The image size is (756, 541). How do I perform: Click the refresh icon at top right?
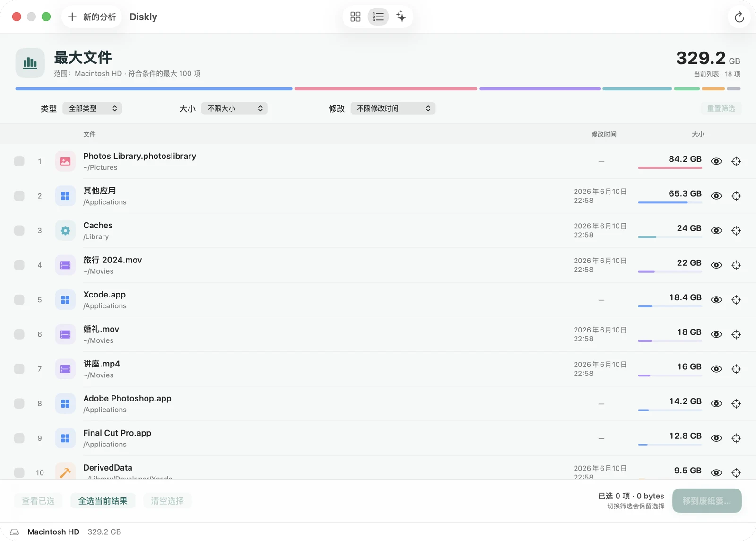(739, 17)
